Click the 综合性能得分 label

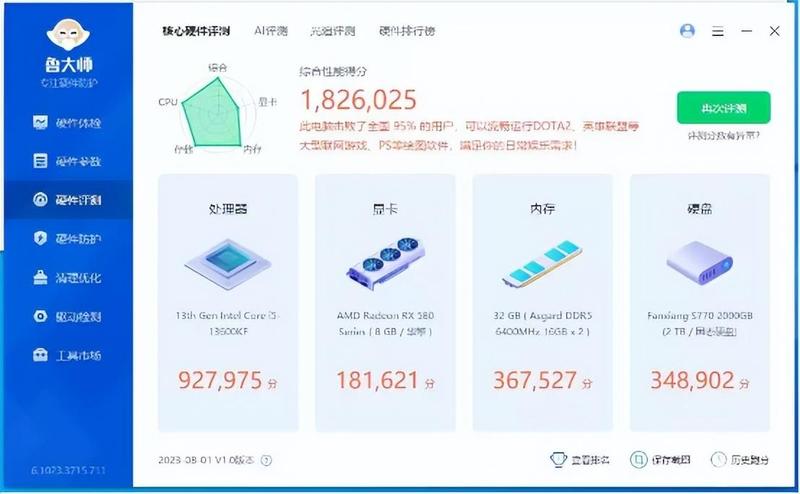click(333, 71)
